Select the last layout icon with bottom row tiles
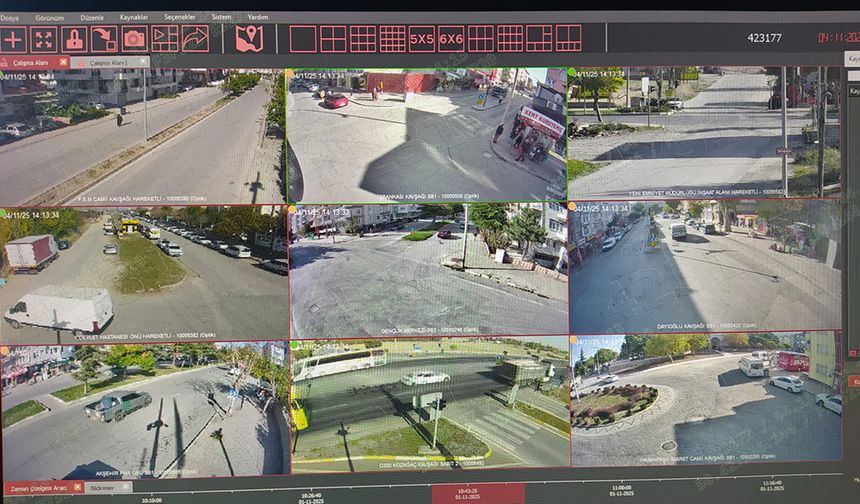This screenshot has width=860, height=504. click(569, 39)
